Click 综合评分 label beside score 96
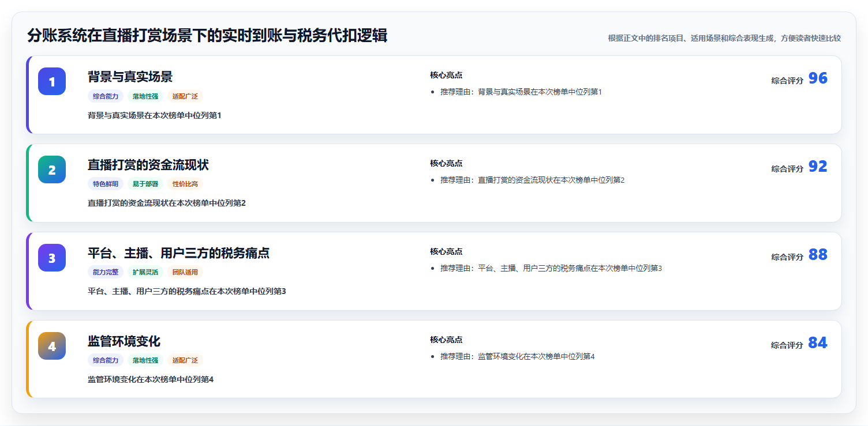Screen dimensions: 868x426 point(787,81)
